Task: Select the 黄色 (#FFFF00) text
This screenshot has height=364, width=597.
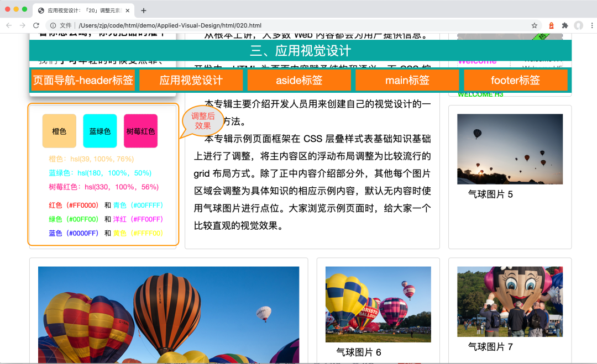Action: click(138, 233)
